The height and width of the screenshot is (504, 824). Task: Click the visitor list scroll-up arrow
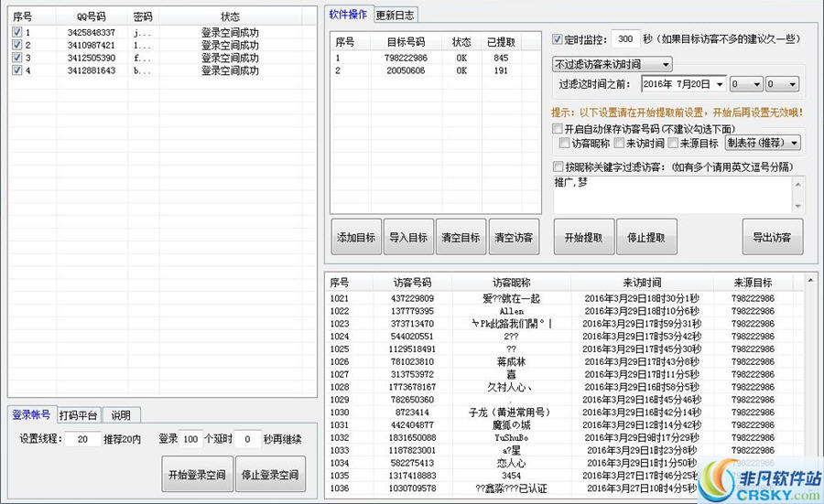(810, 281)
